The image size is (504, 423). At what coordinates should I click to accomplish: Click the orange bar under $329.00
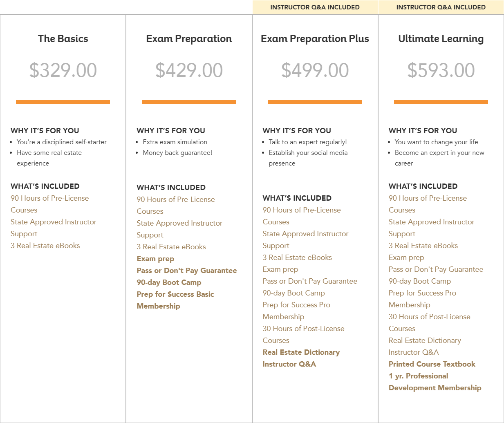(x=63, y=102)
